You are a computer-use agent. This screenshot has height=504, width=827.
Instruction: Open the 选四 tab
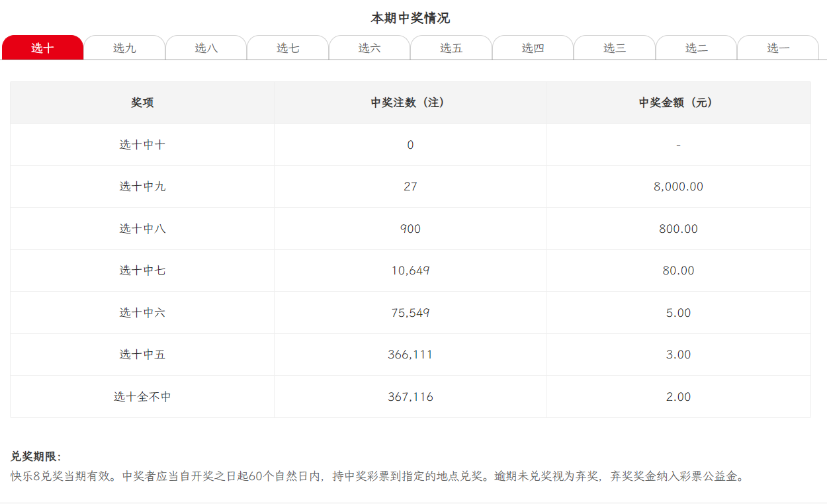(x=533, y=48)
